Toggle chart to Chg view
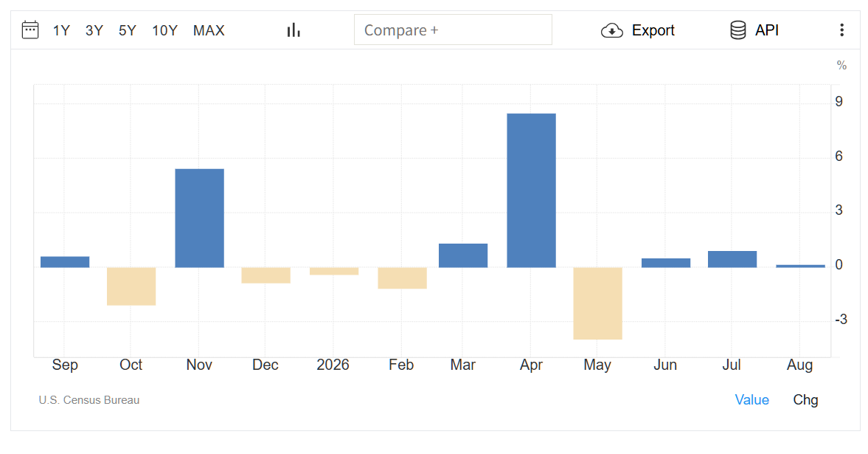The width and height of the screenshot is (868, 454). click(805, 399)
